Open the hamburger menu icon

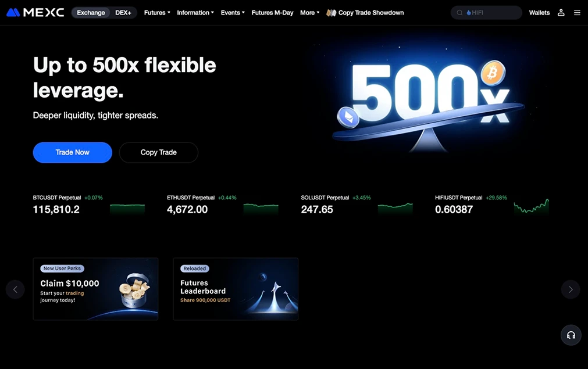point(577,12)
